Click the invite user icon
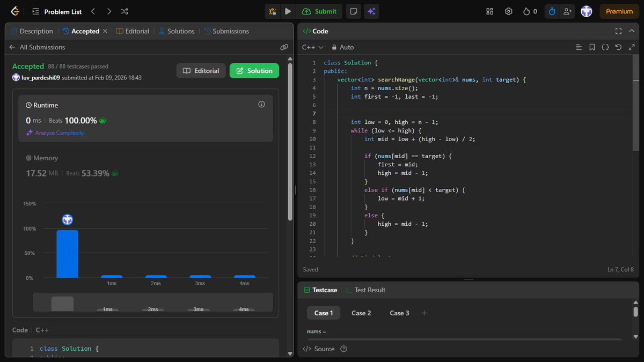The width and height of the screenshot is (644, 362). click(568, 11)
